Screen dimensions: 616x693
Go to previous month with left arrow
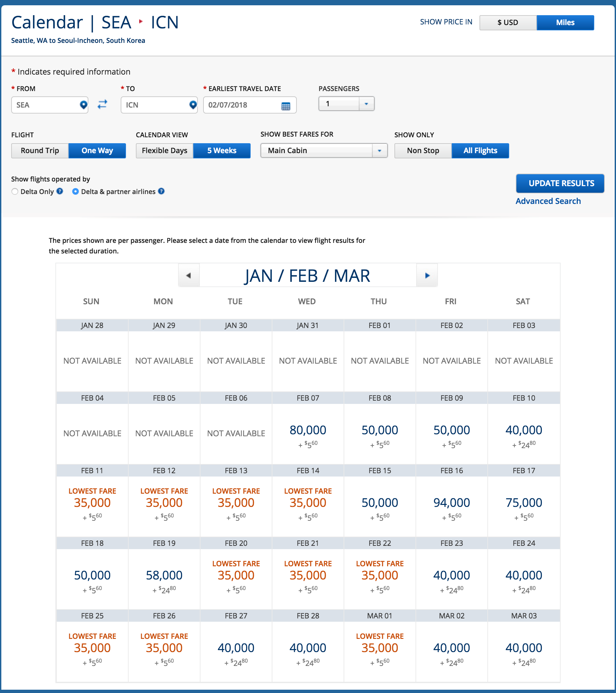tap(189, 275)
